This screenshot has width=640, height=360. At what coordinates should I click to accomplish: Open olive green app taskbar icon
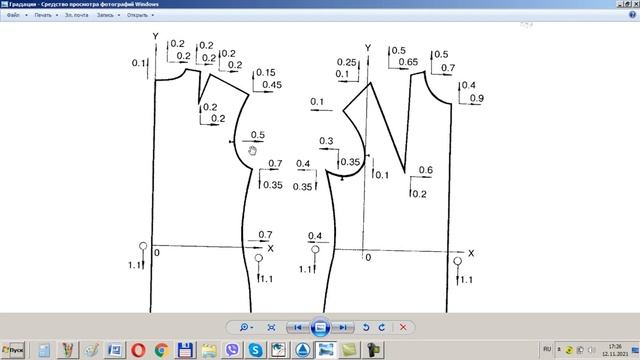[x=350, y=350]
